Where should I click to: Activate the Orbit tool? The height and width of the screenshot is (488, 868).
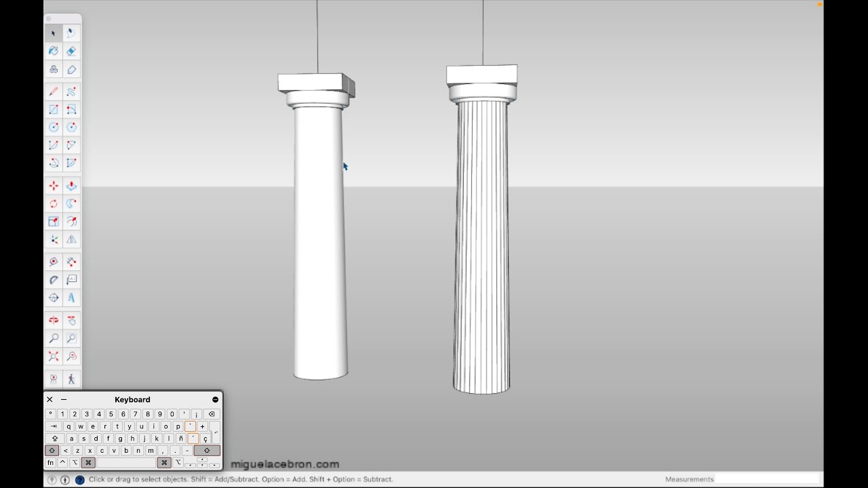[x=54, y=320]
